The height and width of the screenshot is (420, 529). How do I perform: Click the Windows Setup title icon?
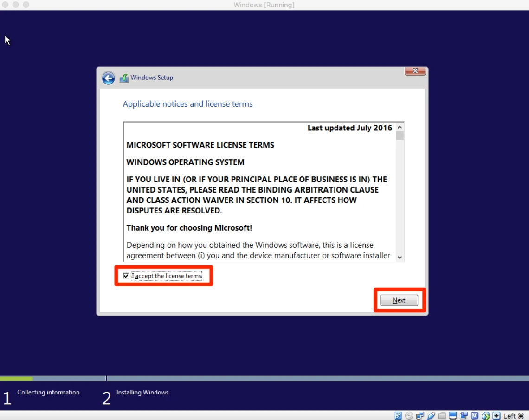pyautogui.click(x=124, y=78)
